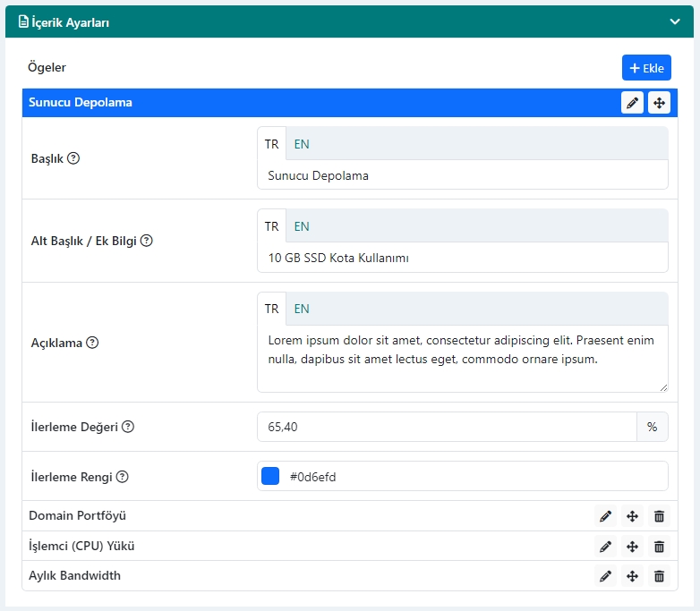Click the Aylık Bandwidth row label

[x=74, y=575]
